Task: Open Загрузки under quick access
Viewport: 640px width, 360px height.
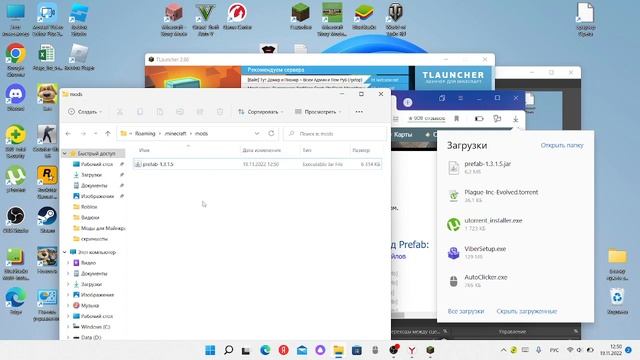Action: (x=91, y=175)
